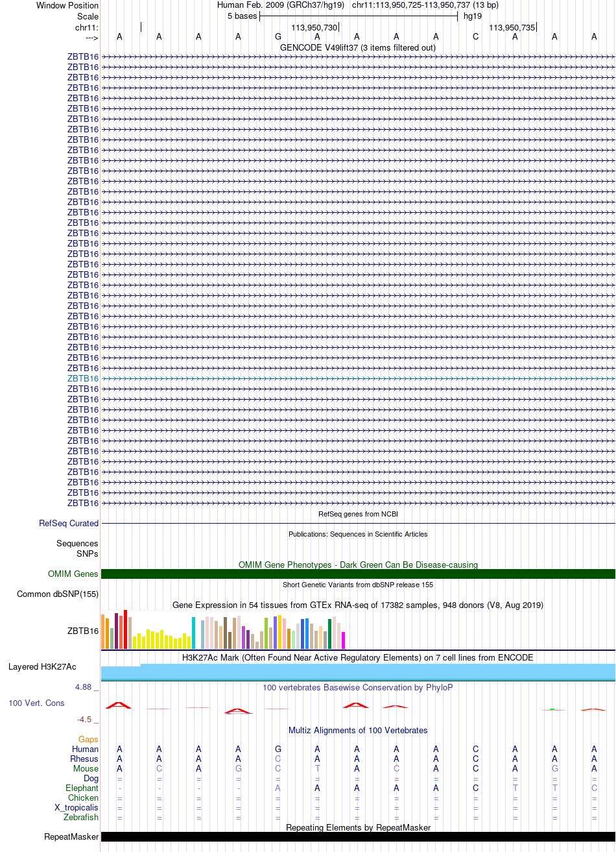Select the X_tropicalis alignment row label
The image size is (616, 852).
(77, 807)
